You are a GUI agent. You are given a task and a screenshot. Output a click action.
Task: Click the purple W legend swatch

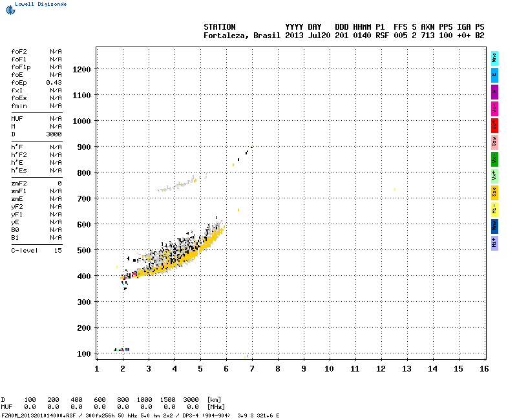(494, 92)
